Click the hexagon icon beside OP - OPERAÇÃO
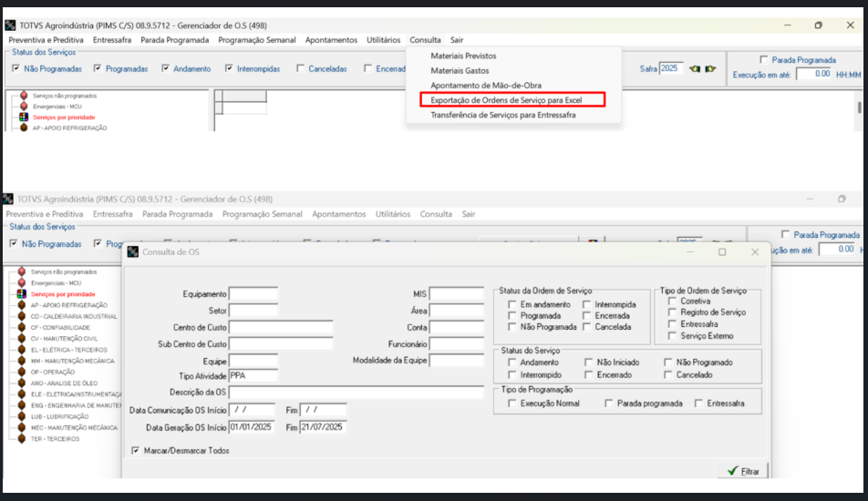The image size is (868, 501). pos(22,372)
